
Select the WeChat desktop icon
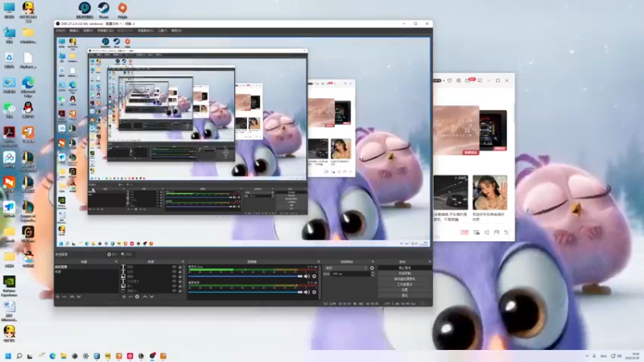click(9, 109)
